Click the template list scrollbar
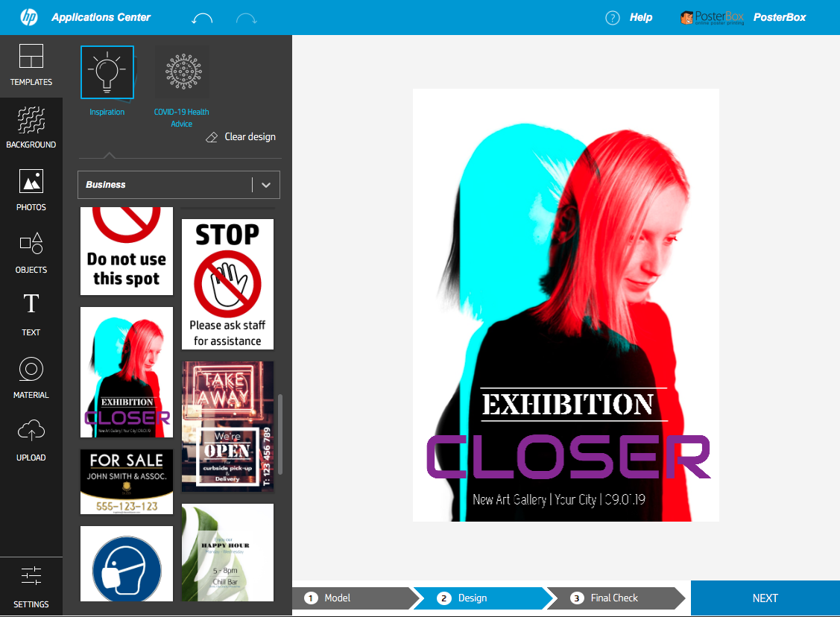 point(280,434)
